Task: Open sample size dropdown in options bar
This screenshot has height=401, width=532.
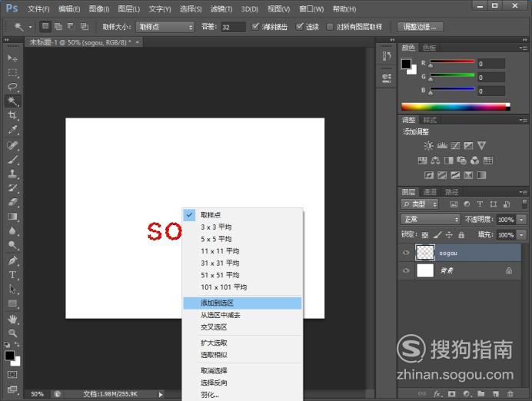Action: [x=165, y=27]
